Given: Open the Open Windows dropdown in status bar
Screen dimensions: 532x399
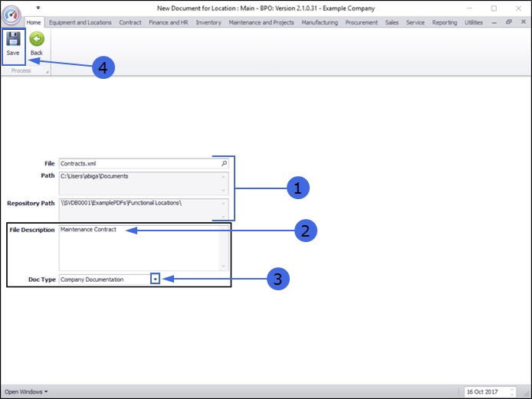Looking at the screenshot, I should [26, 392].
